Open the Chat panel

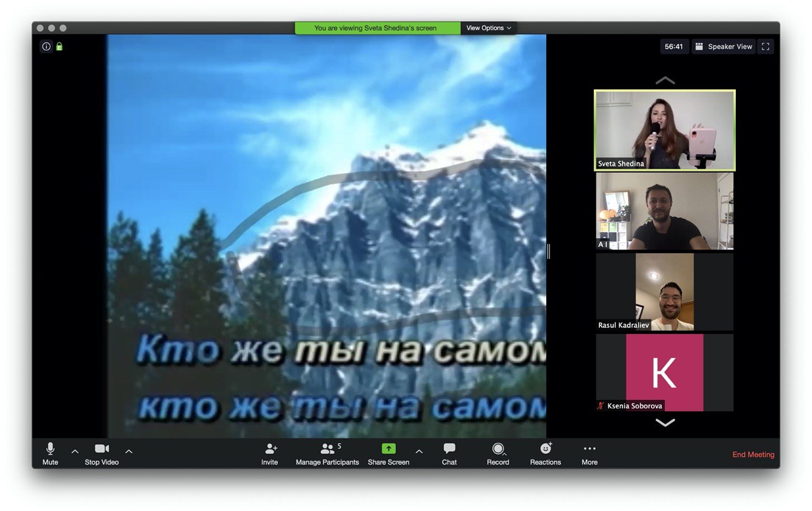pos(449,454)
